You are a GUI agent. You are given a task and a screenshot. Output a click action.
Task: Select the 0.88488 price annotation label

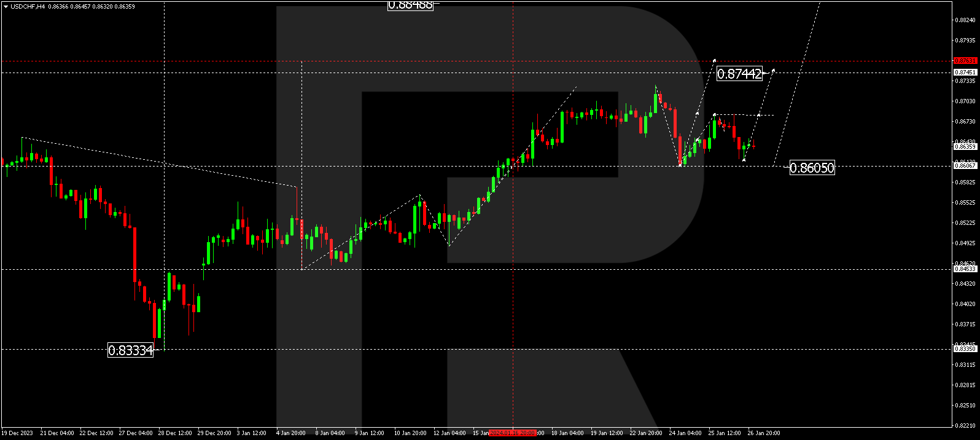pos(410,5)
